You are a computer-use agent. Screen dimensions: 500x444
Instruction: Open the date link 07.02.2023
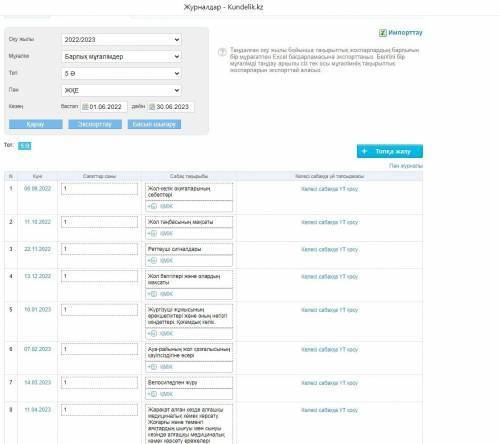37,349
